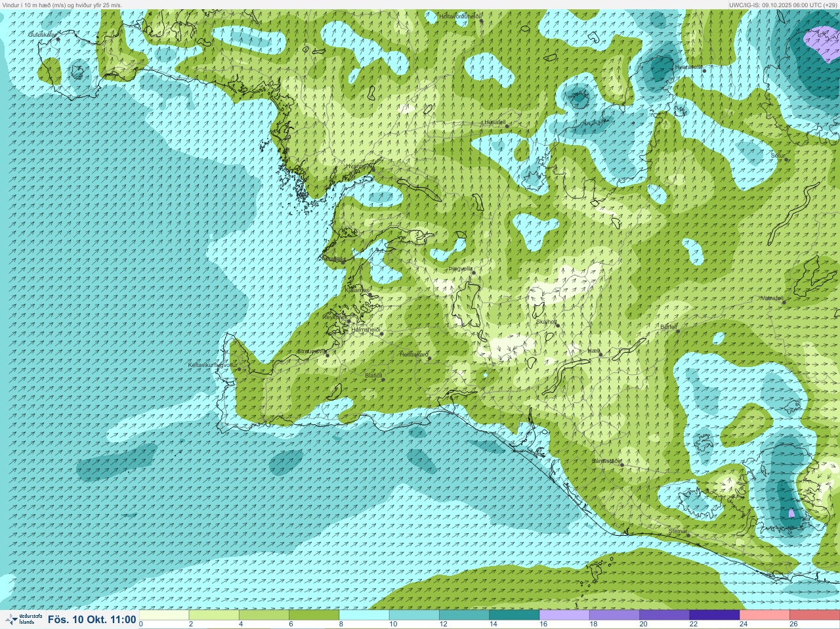
Task: Click the UWC/IG-IS model run timestamp
Action: pyautogui.click(x=782, y=5)
